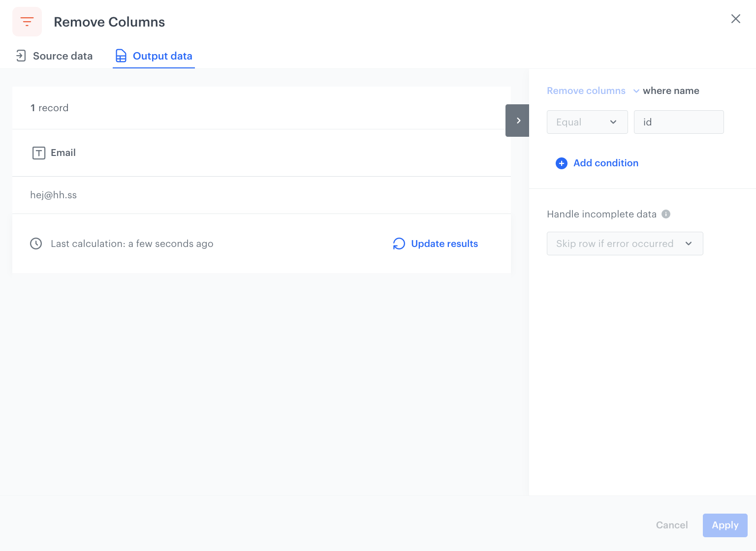Switch to the Source data tab
The width and height of the screenshot is (756, 551).
[x=63, y=56]
